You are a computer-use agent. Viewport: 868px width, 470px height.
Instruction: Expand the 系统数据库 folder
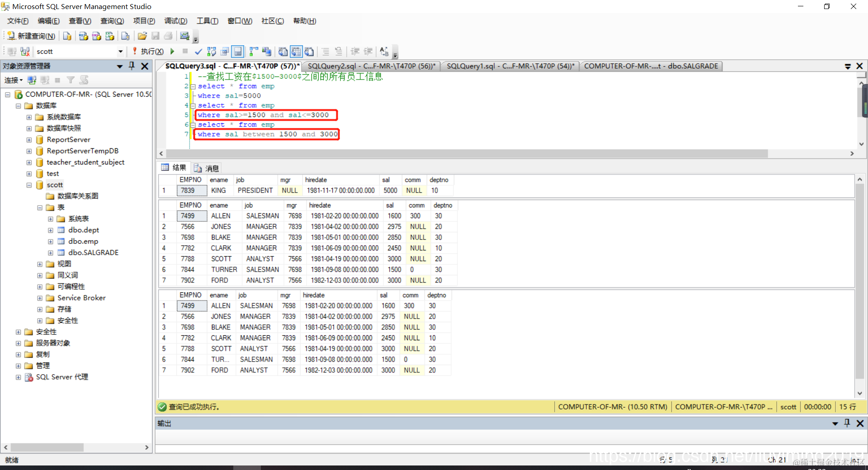pos(29,117)
